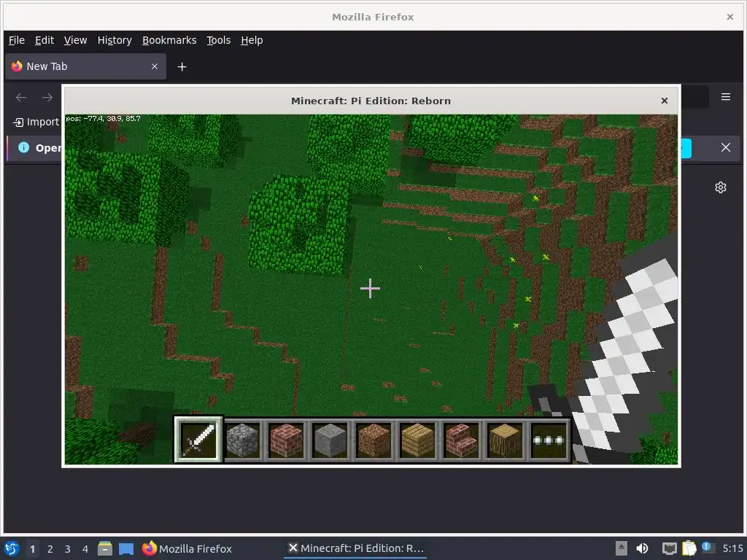747x560 pixels.
Task: Switch to workspace 1
Action: click(32, 549)
